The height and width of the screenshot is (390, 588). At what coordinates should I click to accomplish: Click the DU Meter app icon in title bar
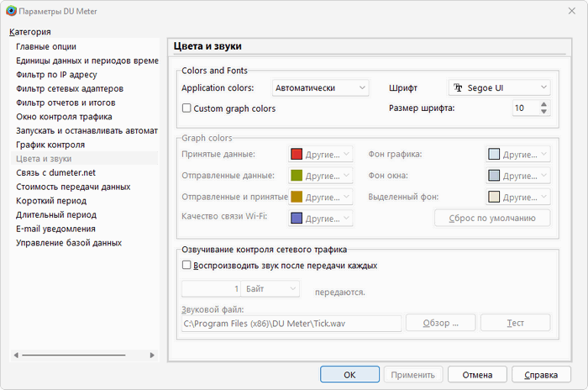10,10
